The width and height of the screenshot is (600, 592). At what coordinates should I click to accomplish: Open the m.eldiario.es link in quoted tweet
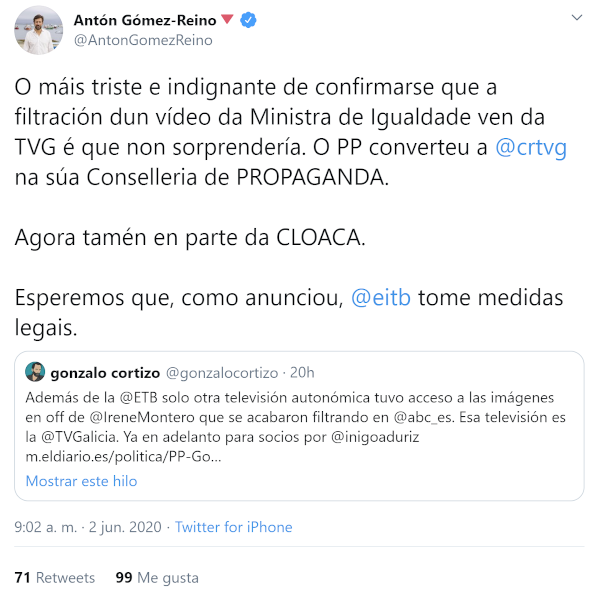123,457
